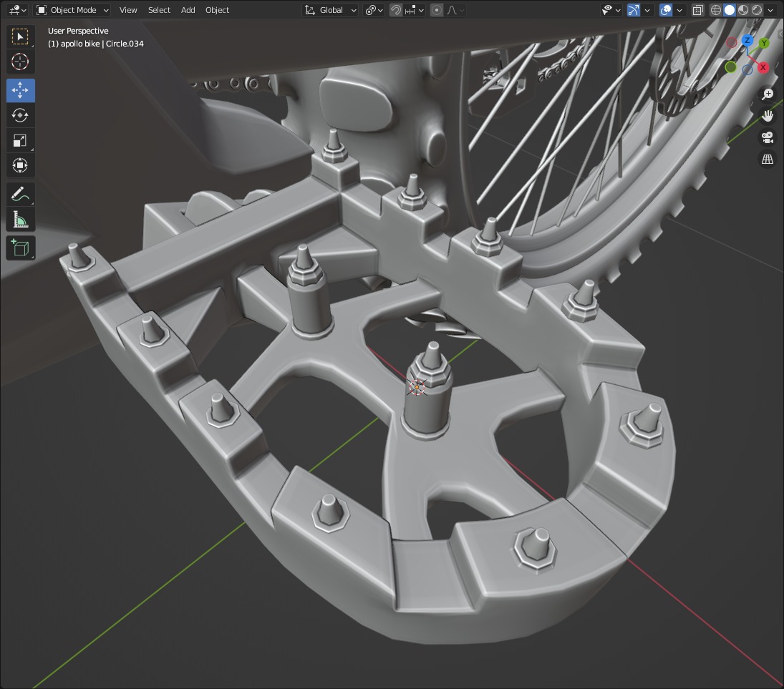
Task: Switch to Wireframe viewport shading
Action: click(x=716, y=10)
